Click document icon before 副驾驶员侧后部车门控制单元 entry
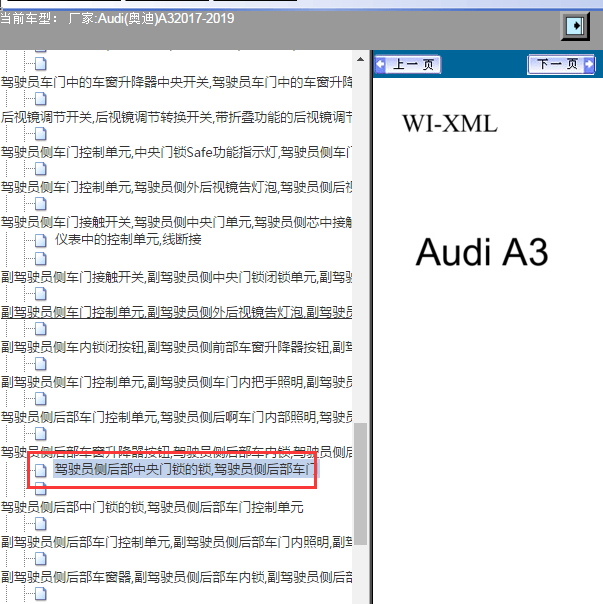The height and width of the screenshot is (604, 603). tap(40, 524)
